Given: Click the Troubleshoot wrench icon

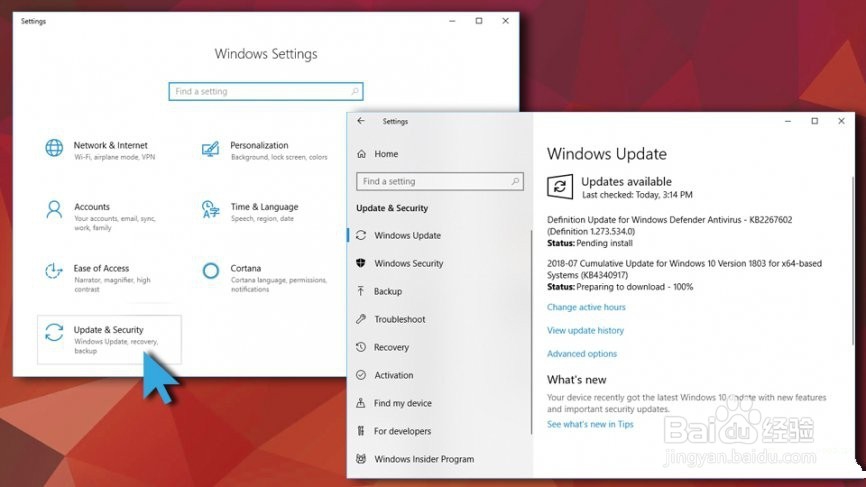Looking at the screenshot, I should (x=361, y=319).
